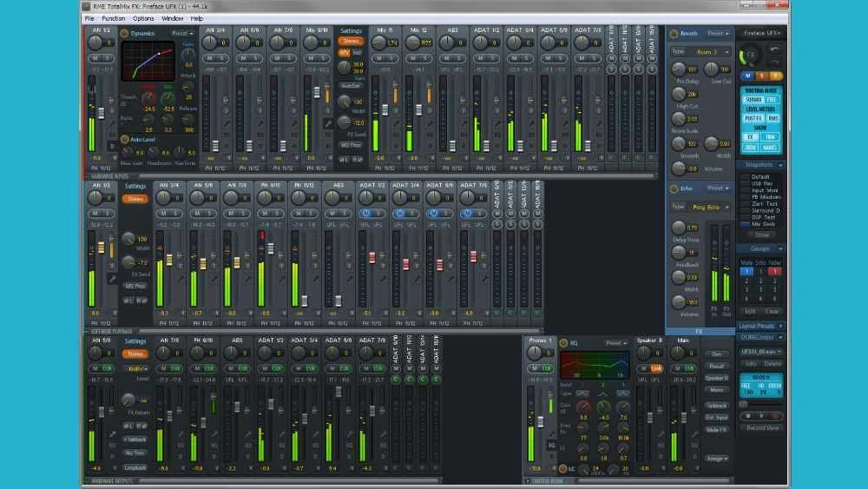Open the Help menu
This screenshot has height=489, width=868.
[197, 18]
